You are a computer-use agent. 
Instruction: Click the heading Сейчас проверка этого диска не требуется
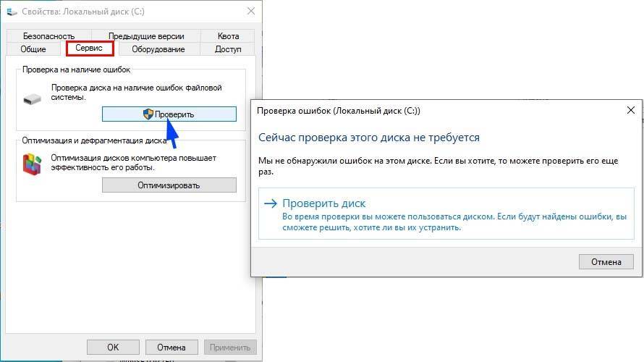369,138
